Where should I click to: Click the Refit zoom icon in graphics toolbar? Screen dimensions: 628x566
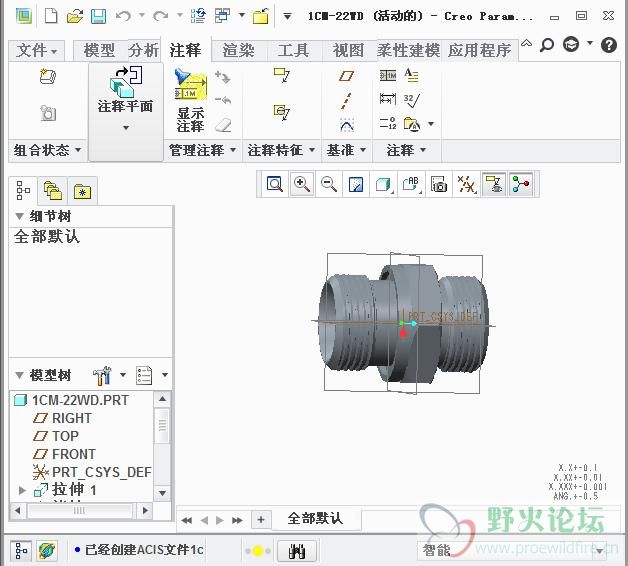(275, 184)
